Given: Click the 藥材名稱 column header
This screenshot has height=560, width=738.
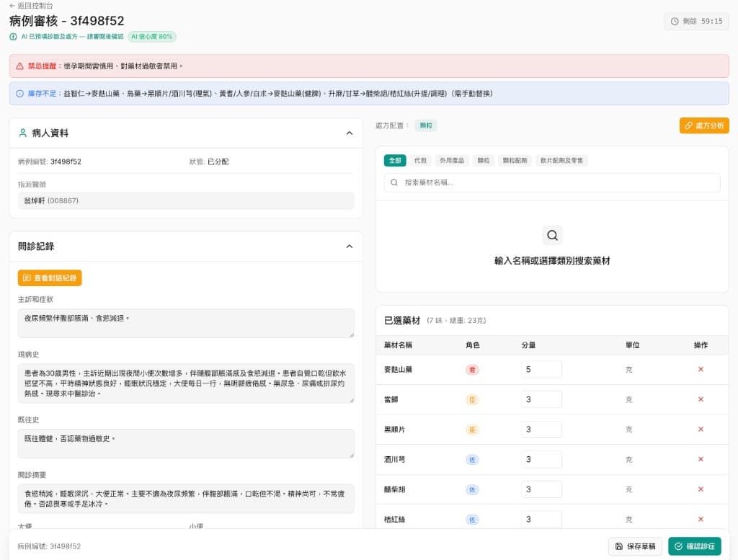Looking at the screenshot, I should (x=398, y=345).
